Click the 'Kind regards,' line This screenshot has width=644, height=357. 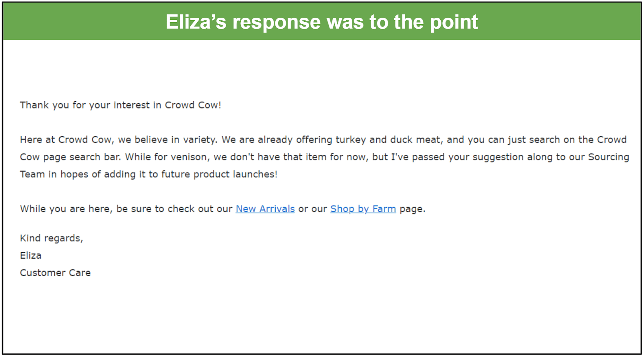52,238
